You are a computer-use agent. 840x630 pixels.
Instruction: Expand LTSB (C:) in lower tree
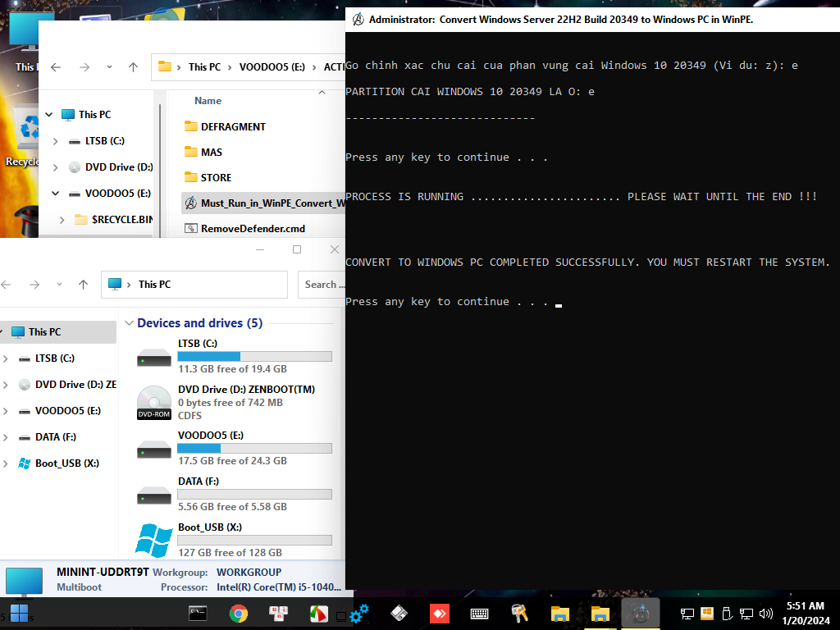pyautogui.click(x=6, y=358)
